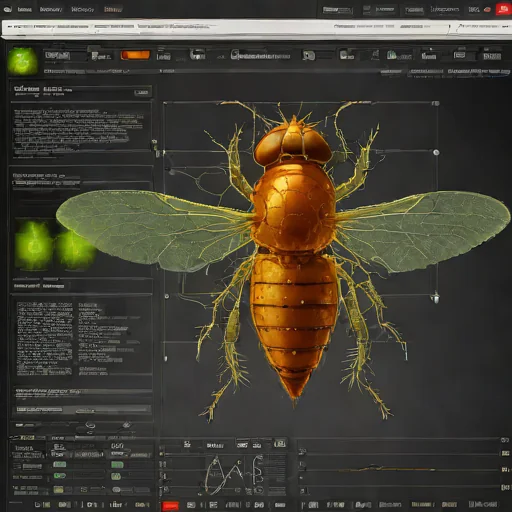Click the orange highlighted toolbar button
The height and width of the screenshot is (512, 512).
[135, 55]
